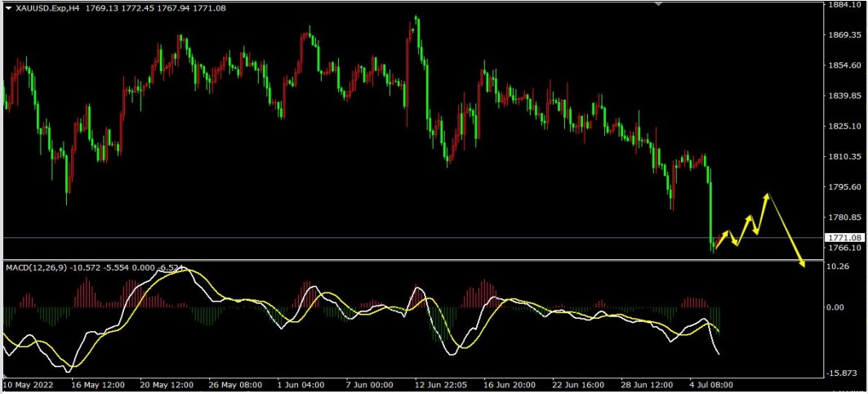Click the triangle icon before XAUUSD.Exp,H4
The height and width of the screenshot is (394, 868).
[8, 8]
